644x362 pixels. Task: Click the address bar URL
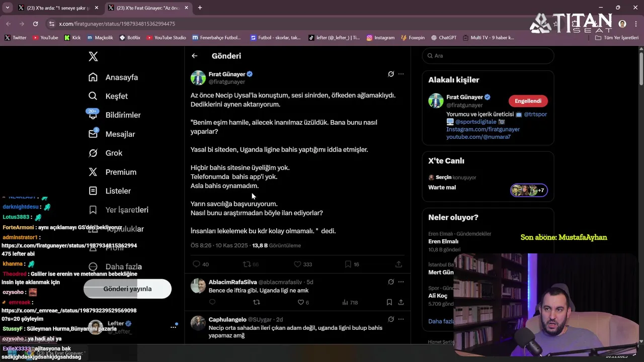(x=117, y=24)
